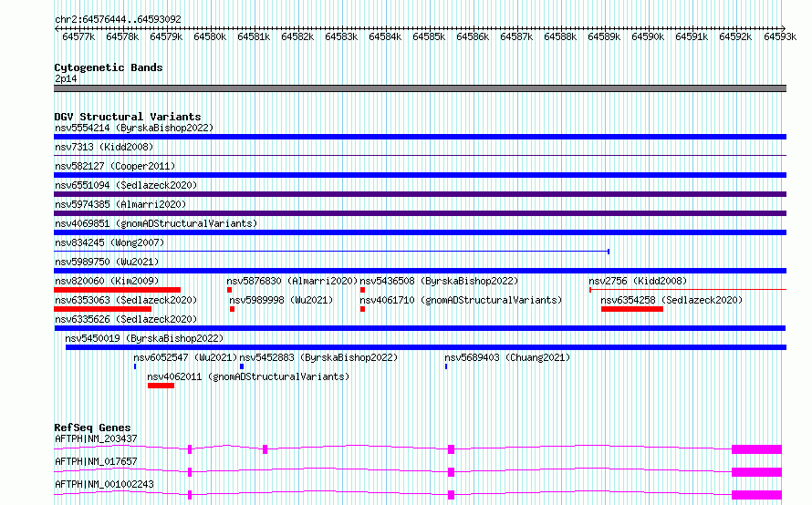Select the nsv5436508 ByrskaBishop2022 red marker
Screen dimensions: 812x505
[362, 290]
